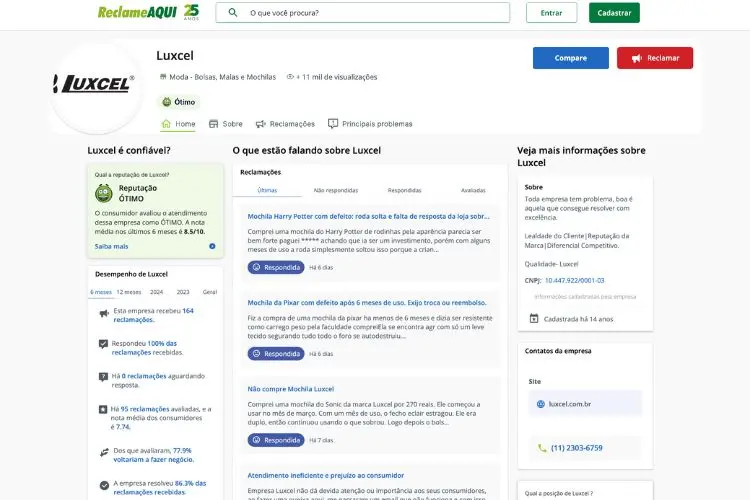The width and height of the screenshot is (750, 500).
Task: Click the globe icon beside luxcel.com.br
Action: 540,404
